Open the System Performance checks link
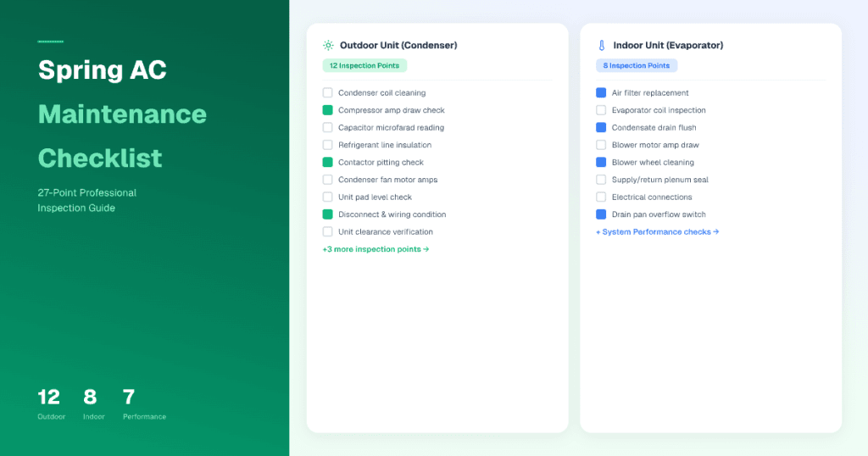The height and width of the screenshot is (456, 868). [x=657, y=232]
